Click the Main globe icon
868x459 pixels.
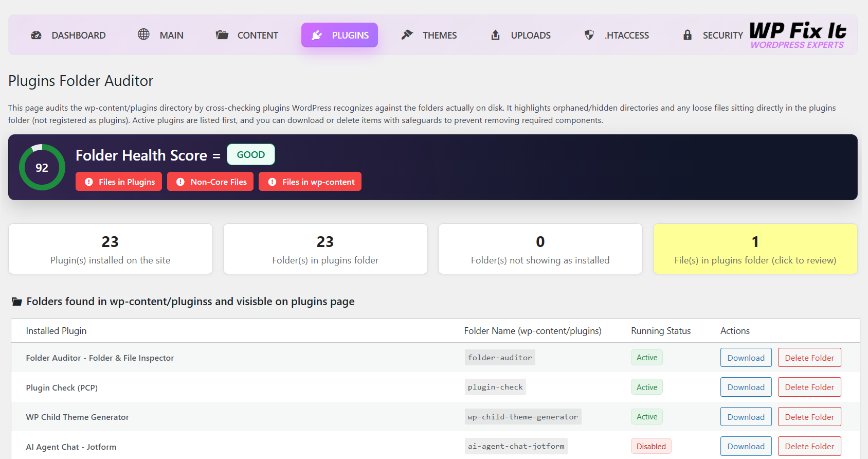coord(143,34)
